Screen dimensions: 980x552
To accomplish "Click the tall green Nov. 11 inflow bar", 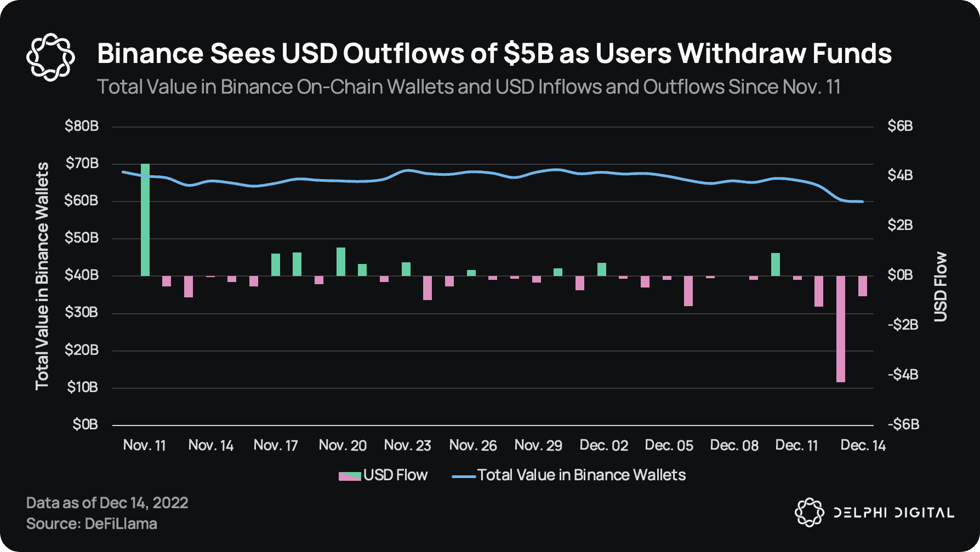I will [x=145, y=220].
